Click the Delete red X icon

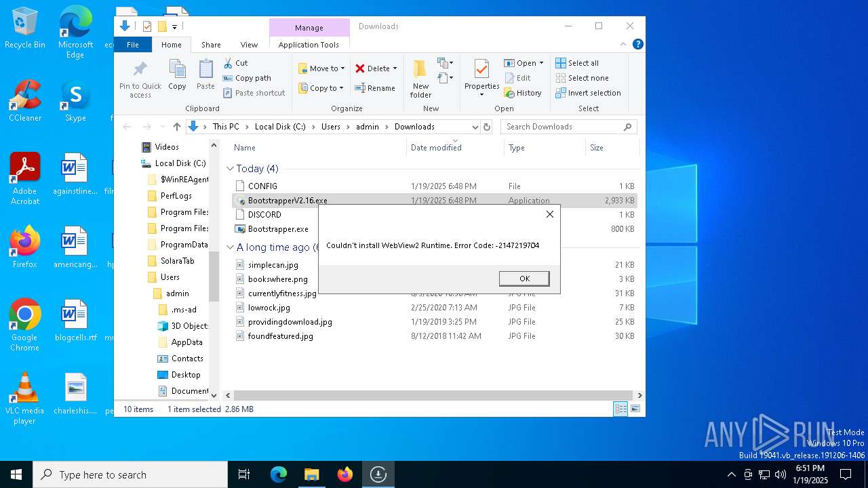(360, 68)
